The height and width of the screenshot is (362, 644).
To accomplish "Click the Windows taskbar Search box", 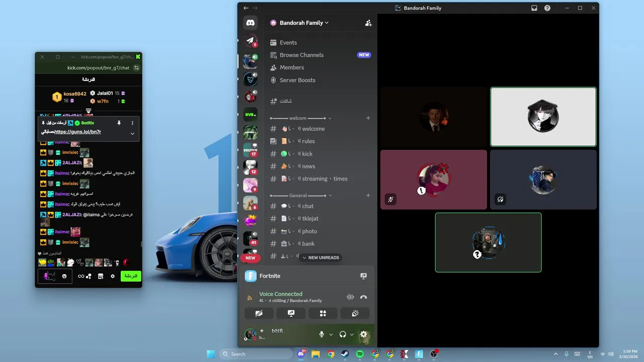I will tap(256, 354).
